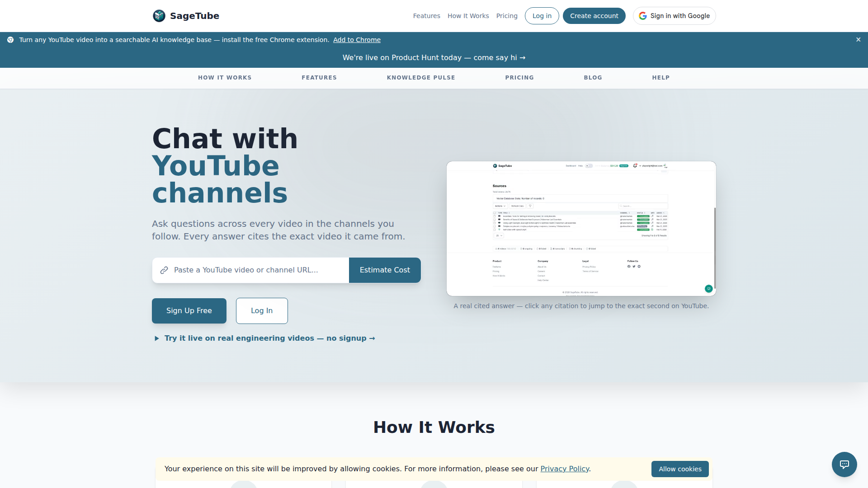Click the scrollbar inside the preview screenshot
Image resolution: width=868 pixels, height=488 pixels.
coord(715,248)
